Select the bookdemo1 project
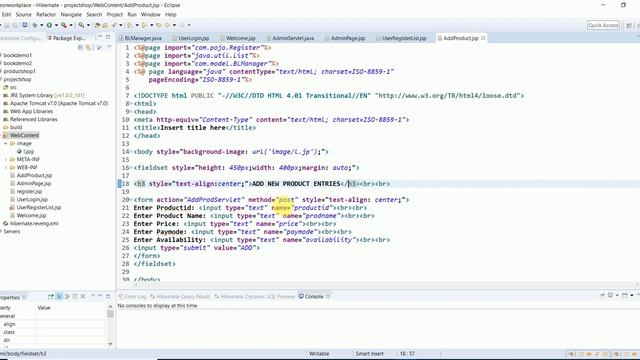The width and height of the screenshot is (640, 360). point(18,55)
